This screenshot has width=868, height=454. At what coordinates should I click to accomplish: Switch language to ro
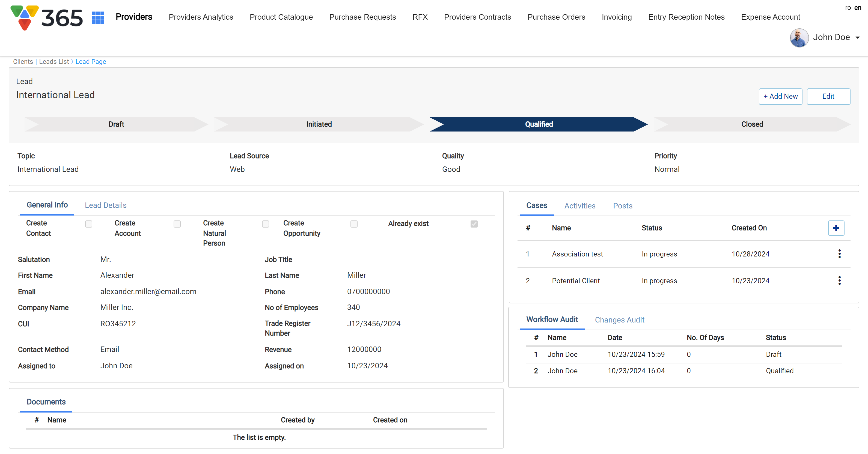point(848,8)
